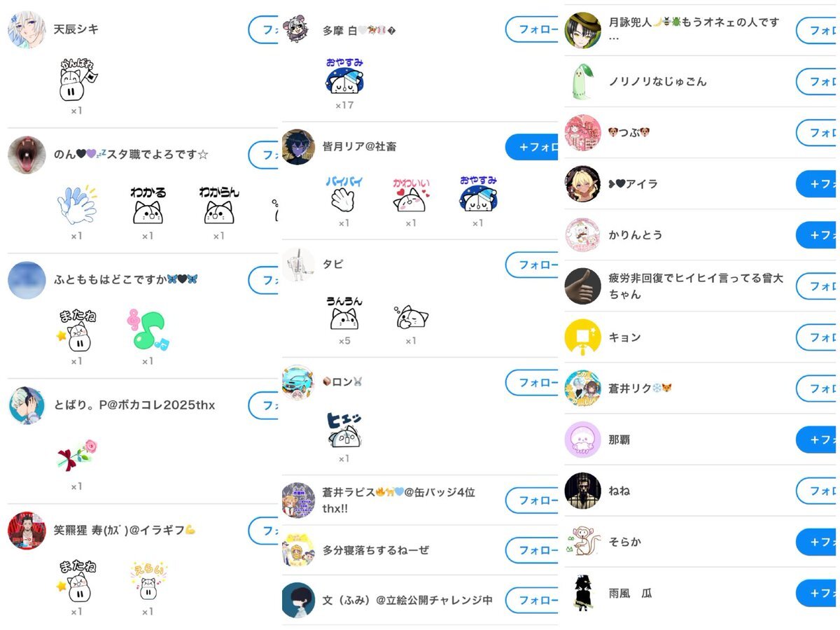Tap the わかる cat sticker
This screenshot has width=840, height=630.
click(x=148, y=205)
